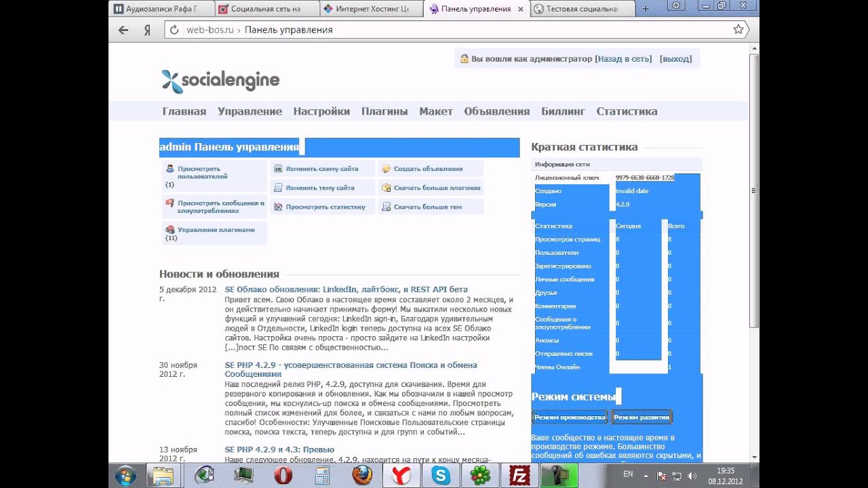Bookmark the page with the star icon
Image resolution: width=868 pixels, height=488 pixels.
point(738,29)
